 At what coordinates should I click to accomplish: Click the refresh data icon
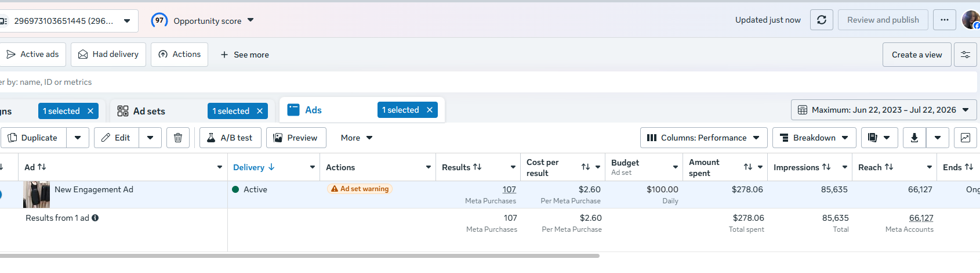pyautogui.click(x=822, y=20)
